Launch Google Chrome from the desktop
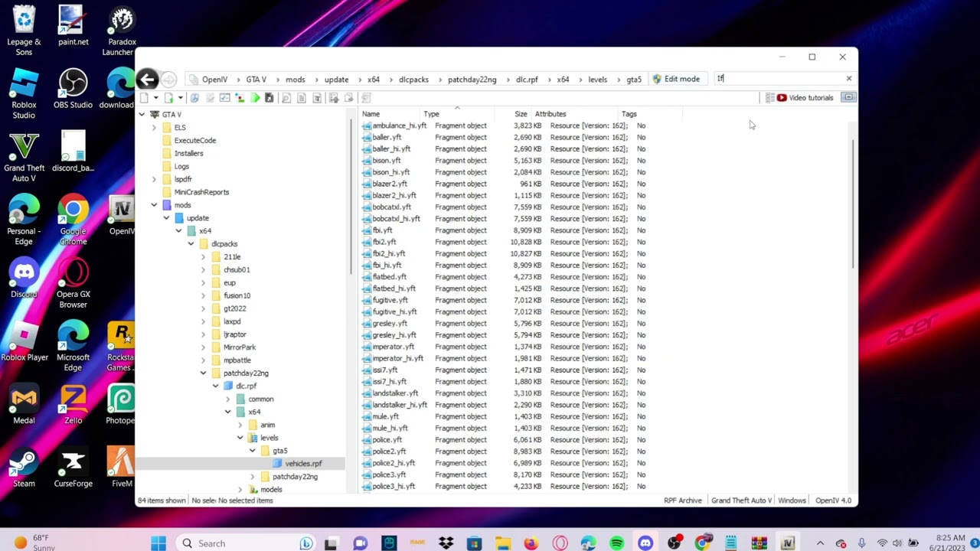Image resolution: width=980 pixels, height=551 pixels. (x=73, y=220)
